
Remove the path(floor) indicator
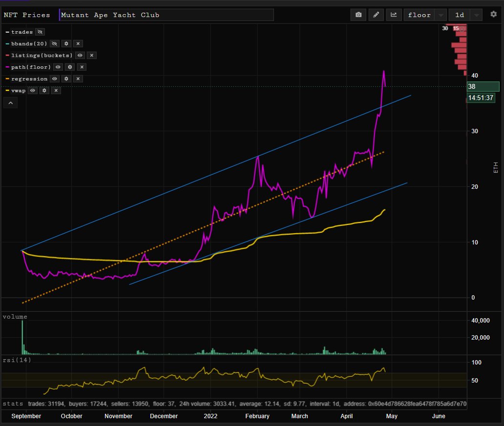coord(82,67)
